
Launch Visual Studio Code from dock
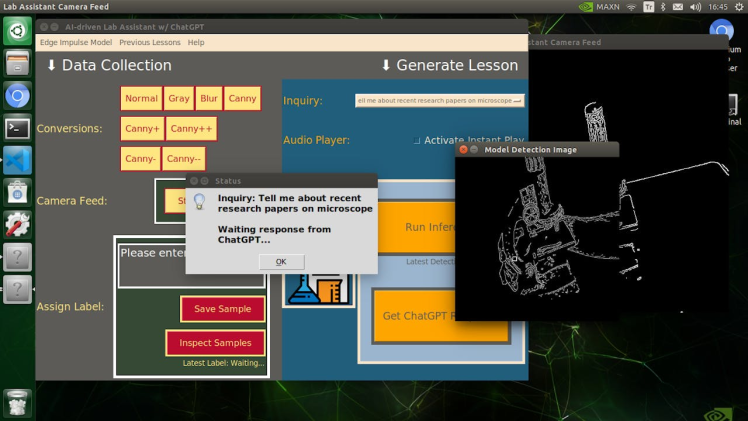[17, 160]
